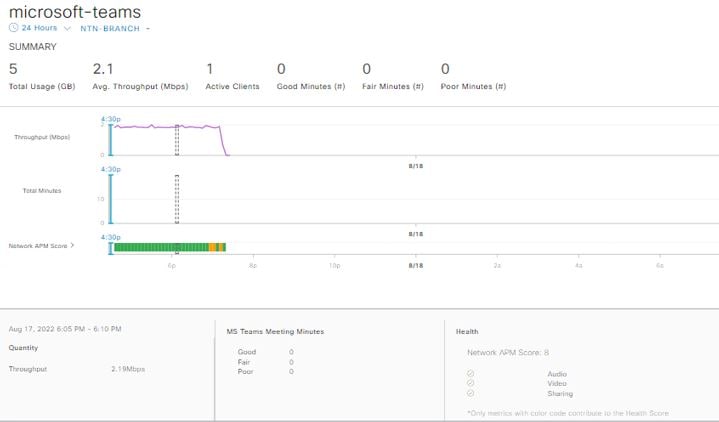Click the Health heading
This screenshot has height=422, width=719.
click(467, 331)
